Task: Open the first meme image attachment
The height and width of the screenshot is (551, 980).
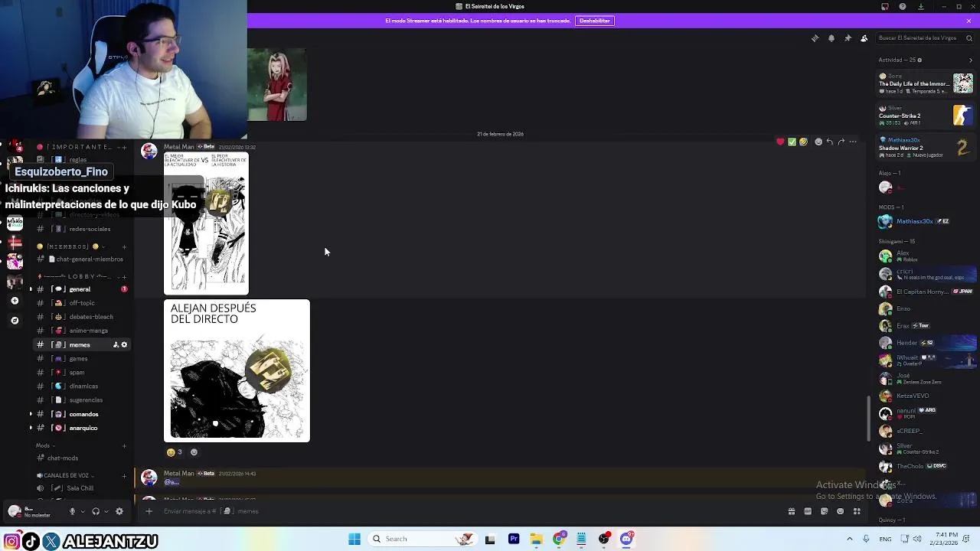Action: [x=206, y=223]
